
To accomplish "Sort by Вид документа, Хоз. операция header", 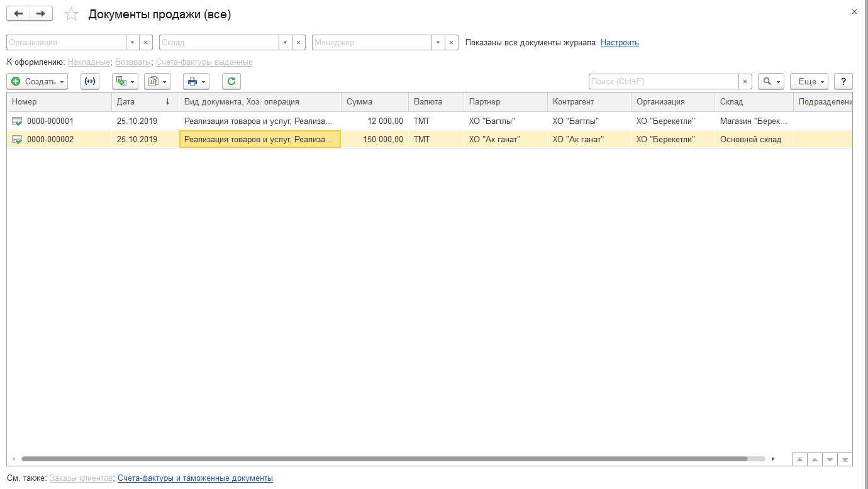I will [x=260, y=101].
